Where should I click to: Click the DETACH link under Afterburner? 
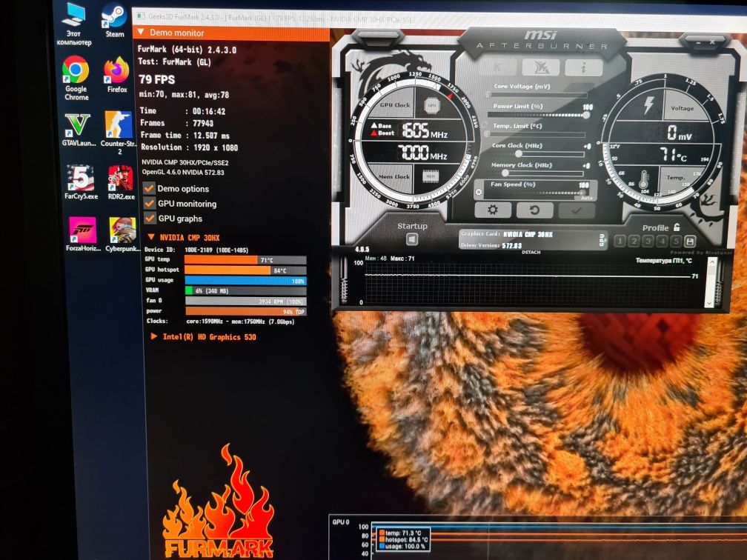tap(531, 252)
